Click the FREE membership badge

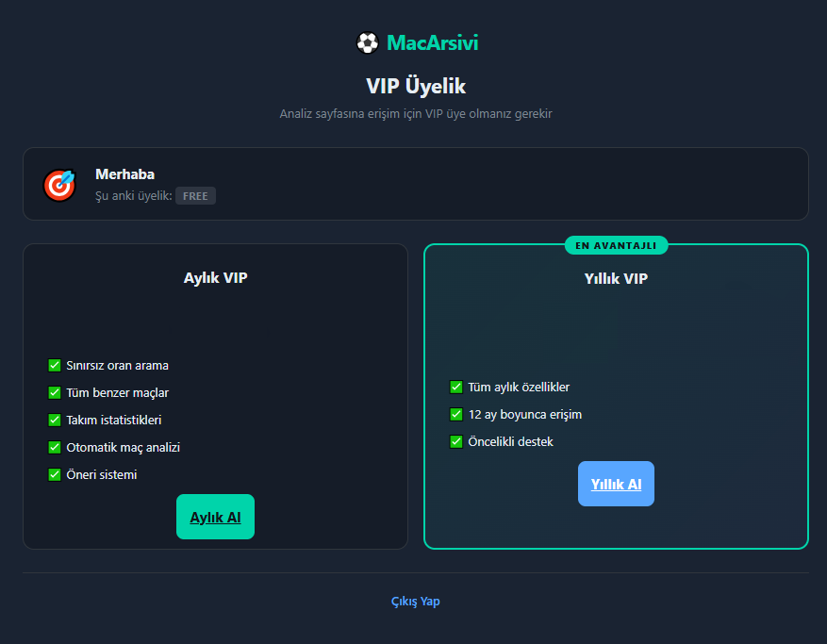pos(196,196)
